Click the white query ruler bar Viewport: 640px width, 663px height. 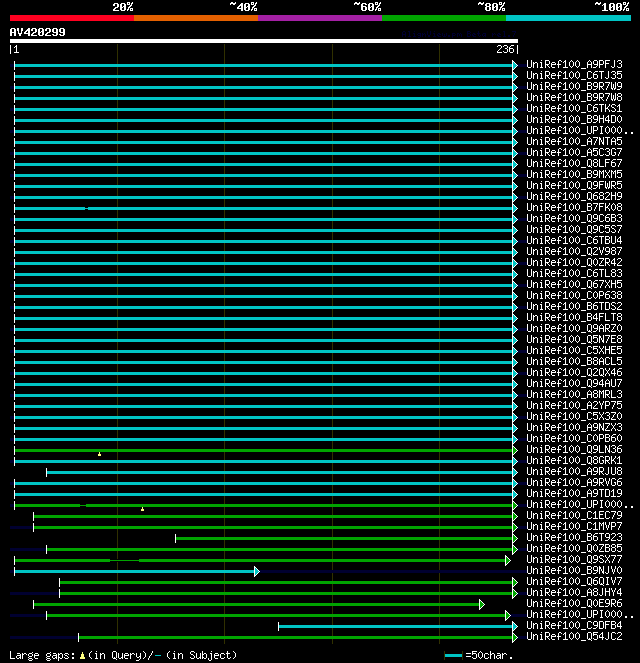[x=263, y=41]
